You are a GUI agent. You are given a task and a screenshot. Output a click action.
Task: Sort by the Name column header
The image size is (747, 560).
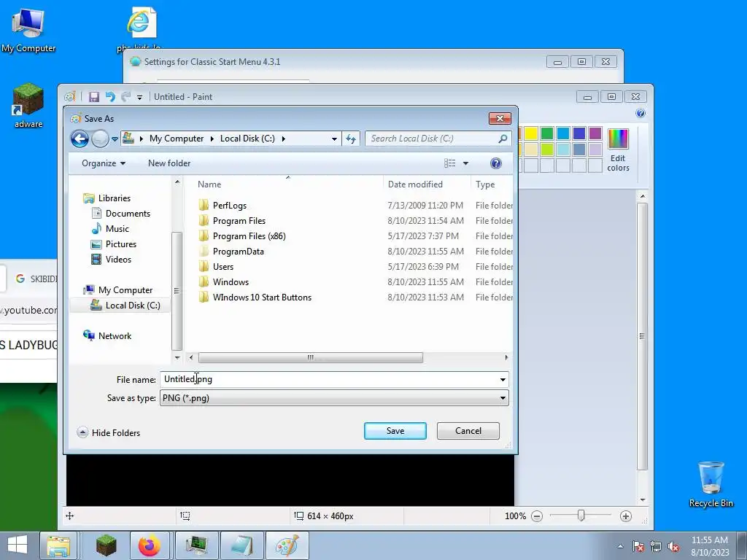coord(209,184)
